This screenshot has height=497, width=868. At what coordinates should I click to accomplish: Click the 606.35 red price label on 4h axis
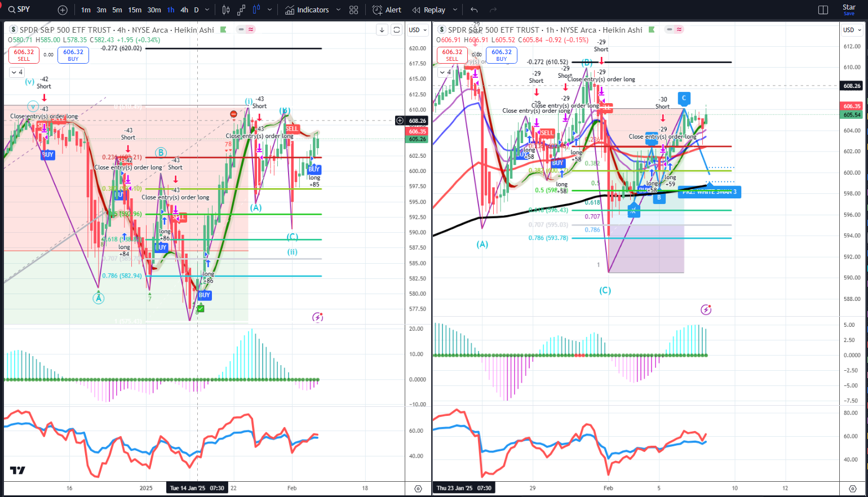[x=418, y=131]
